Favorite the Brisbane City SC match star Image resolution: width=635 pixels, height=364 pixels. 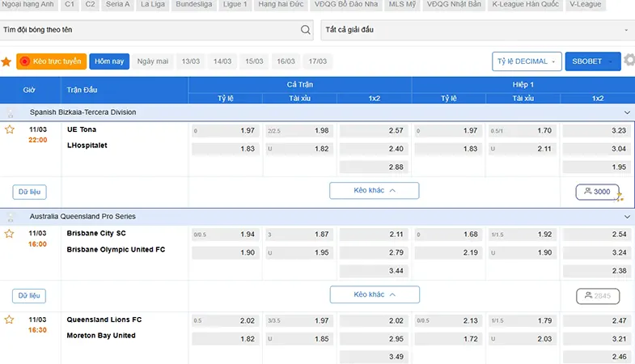pyautogui.click(x=10, y=234)
